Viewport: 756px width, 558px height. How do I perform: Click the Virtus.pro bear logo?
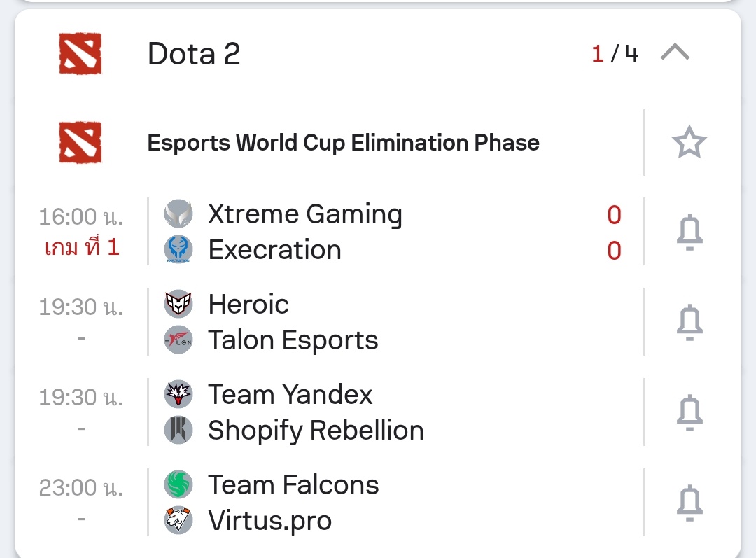click(178, 520)
